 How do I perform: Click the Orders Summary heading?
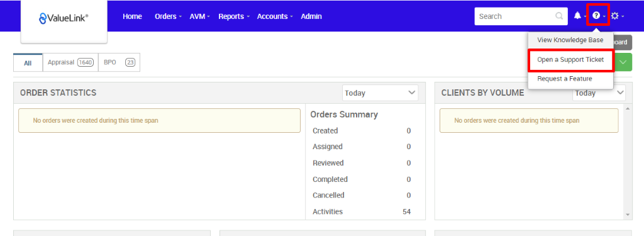[x=344, y=115]
